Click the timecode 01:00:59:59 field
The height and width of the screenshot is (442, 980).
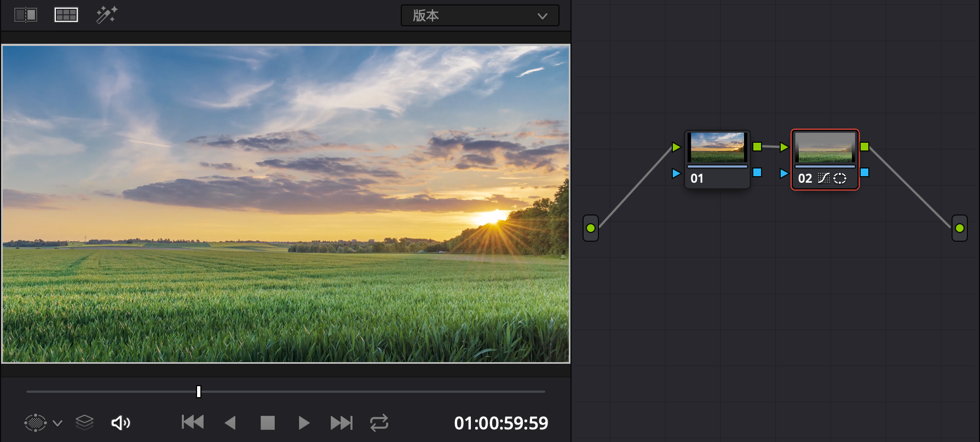coord(501,423)
